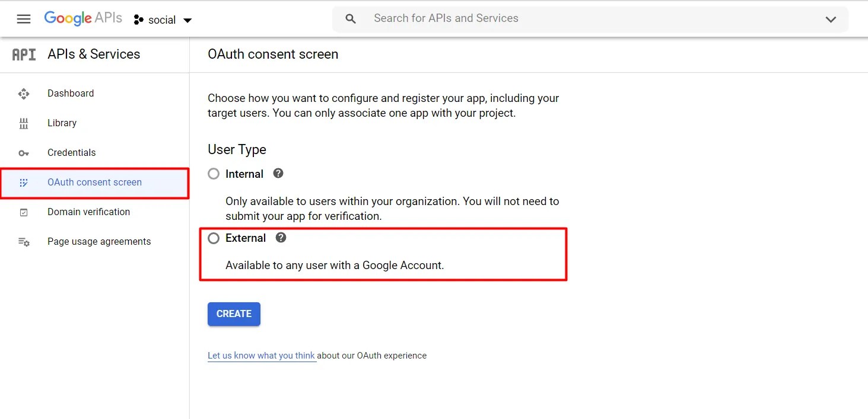Select the Internal user type radio button

click(x=214, y=174)
